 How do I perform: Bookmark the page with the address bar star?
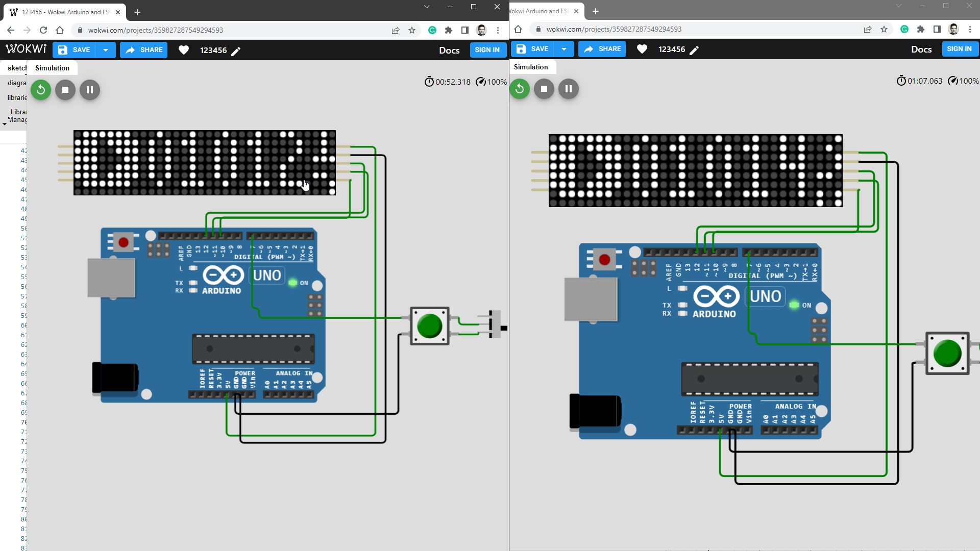point(412,30)
